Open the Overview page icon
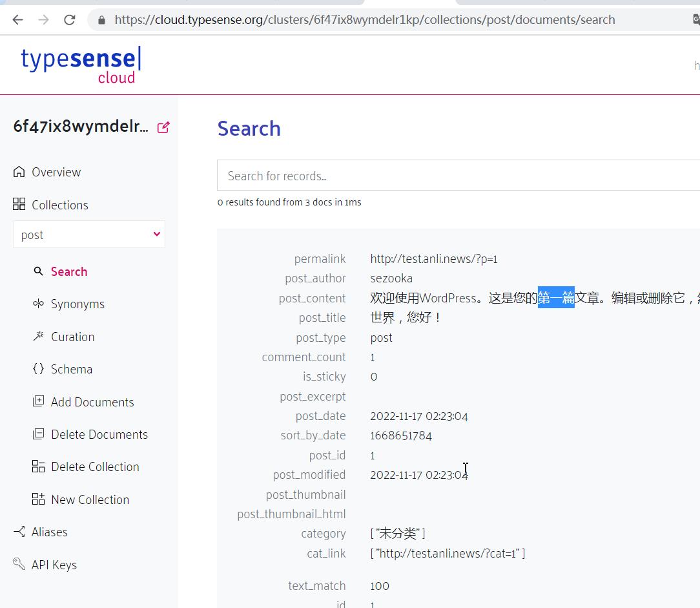The image size is (700, 608). click(19, 172)
